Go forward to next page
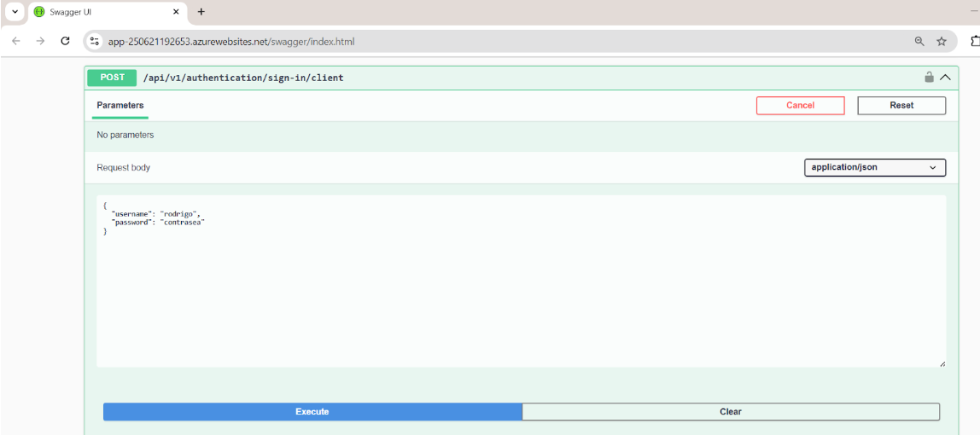Image resolution: width=980 pixels, height=435 pixels. (41, 41)
